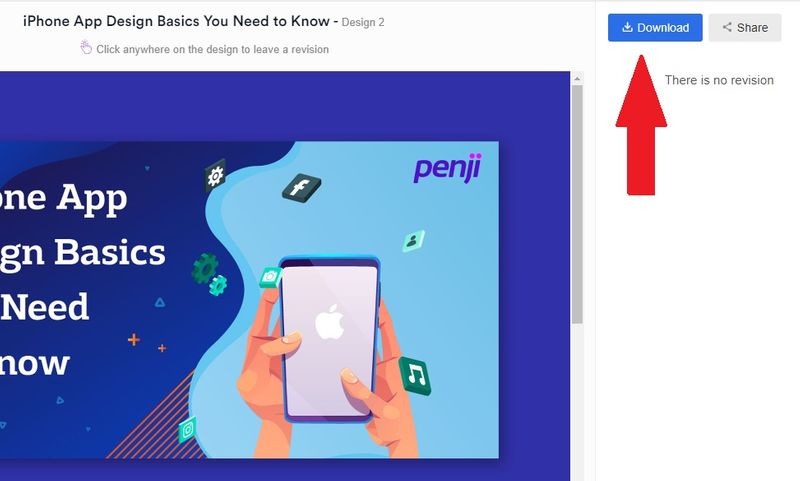Open the Share options
The width and height of the screenshot is (800, 481).
tap(745, 28)
